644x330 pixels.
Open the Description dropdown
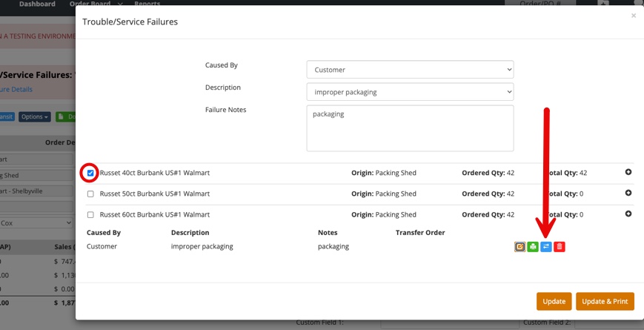tap(409, 92)
